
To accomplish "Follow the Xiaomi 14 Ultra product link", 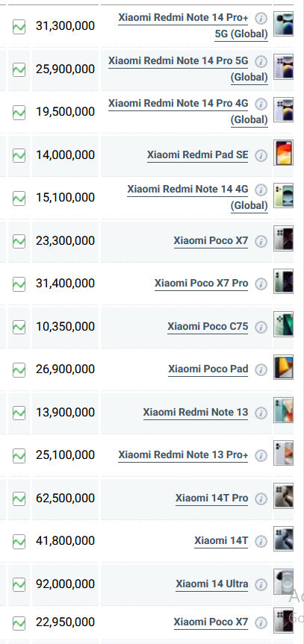I will [212, 584].
